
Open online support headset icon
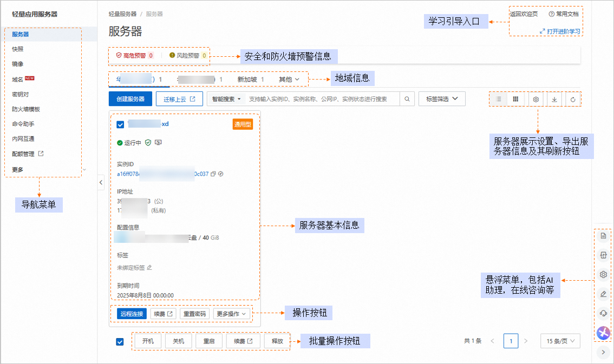[603, 314]
